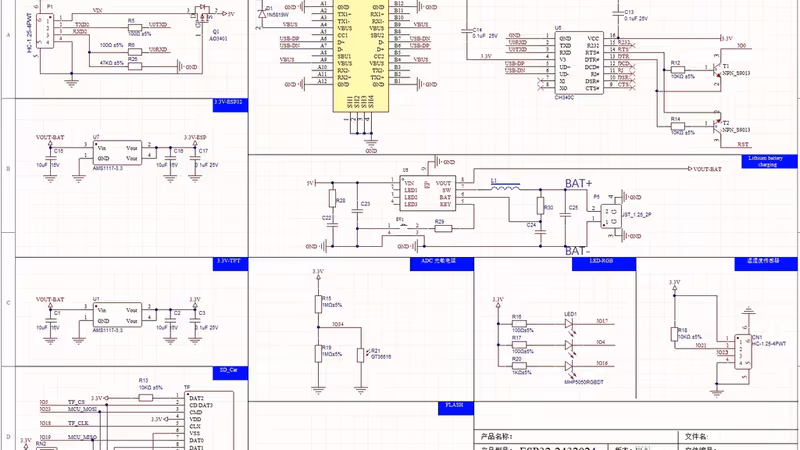Click the 3.3V-ESP power port label
The height and width of the screenshot is (450, 800).
[x=195, y=138]
